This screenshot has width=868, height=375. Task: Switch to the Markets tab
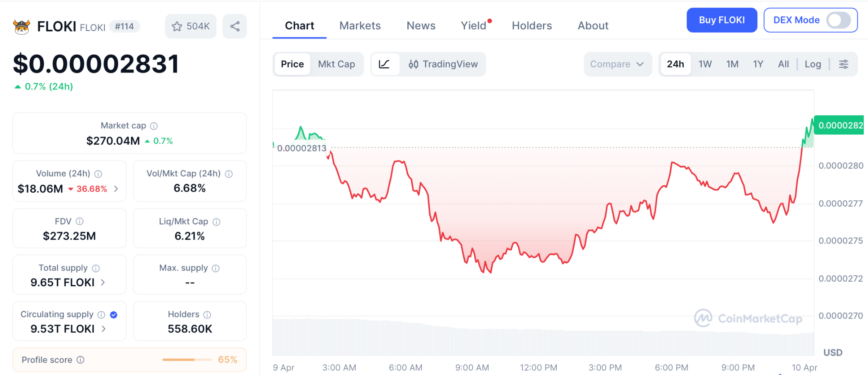click(360, 26)
